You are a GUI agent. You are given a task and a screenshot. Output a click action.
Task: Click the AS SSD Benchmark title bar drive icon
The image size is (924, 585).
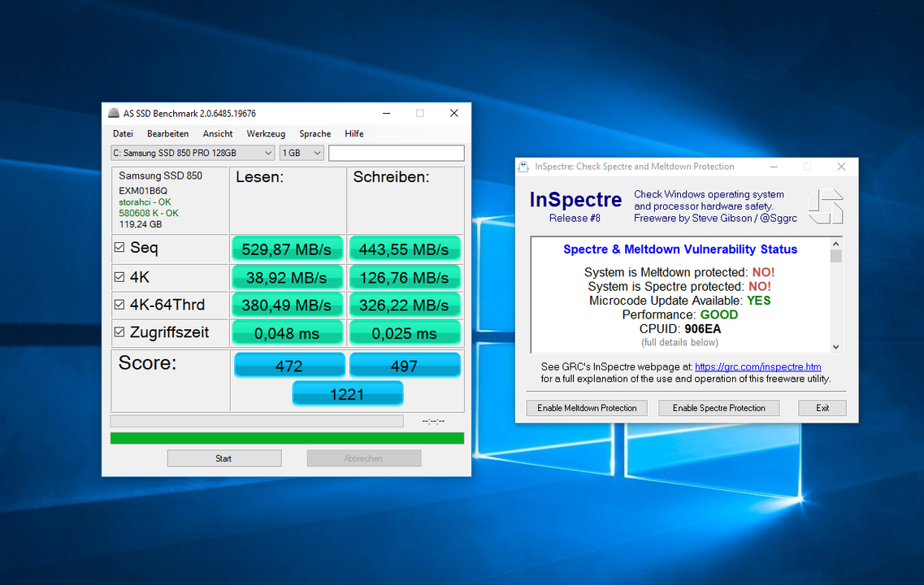click(x=114, y=113)
